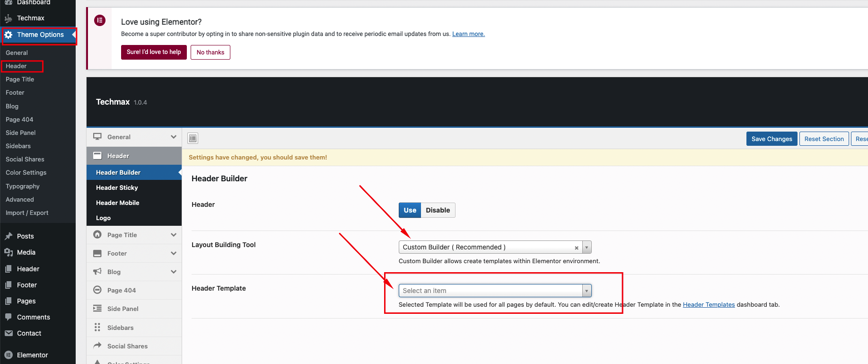
Task: Enable header with the Use toggle
Action: [x=410, y=210]
